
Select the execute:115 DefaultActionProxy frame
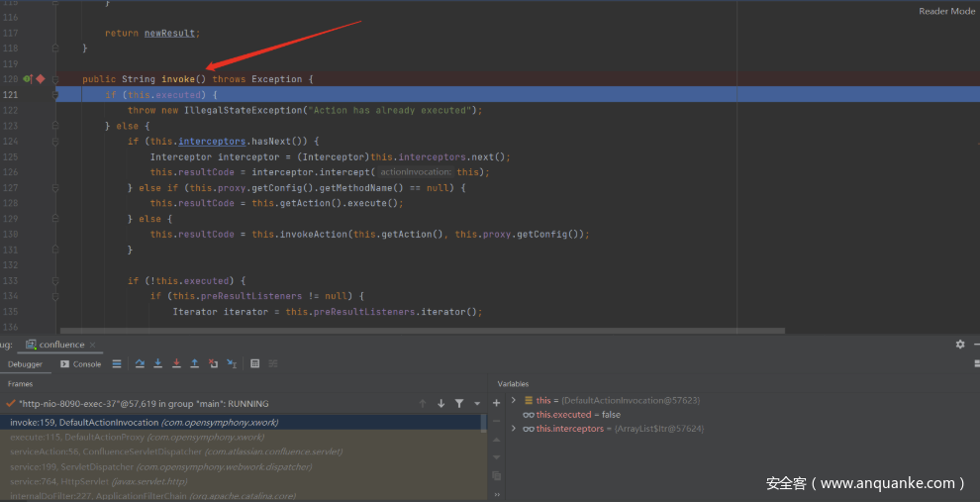137,437
